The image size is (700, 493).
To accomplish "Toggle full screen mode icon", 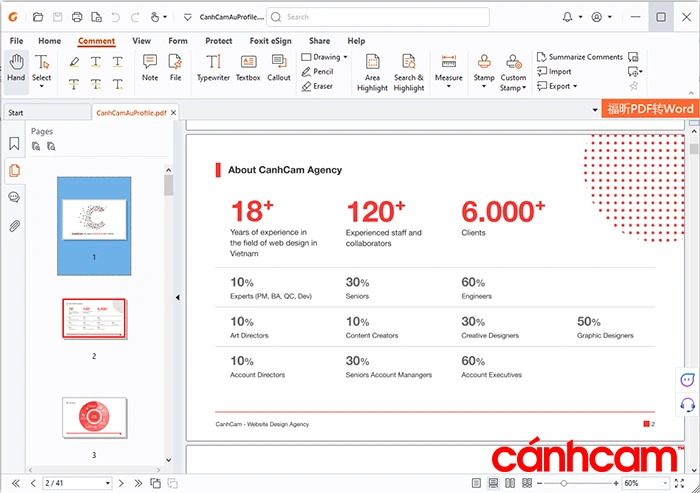I will pyautogui.click(x=679, y=483).
